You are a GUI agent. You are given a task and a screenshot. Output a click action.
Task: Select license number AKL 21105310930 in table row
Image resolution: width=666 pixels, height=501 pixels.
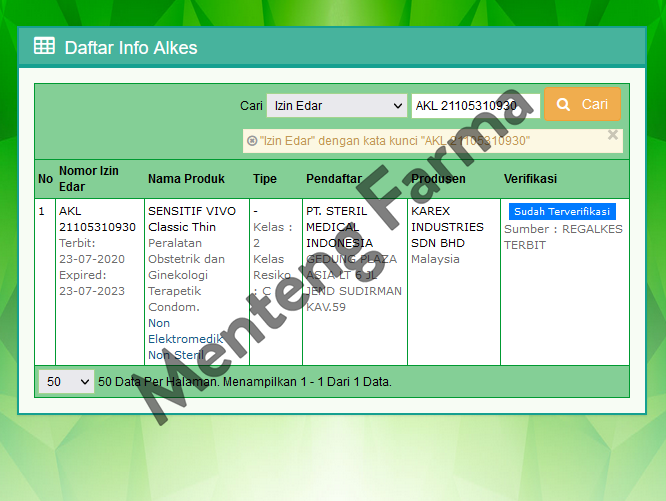(x=97, y=219)
